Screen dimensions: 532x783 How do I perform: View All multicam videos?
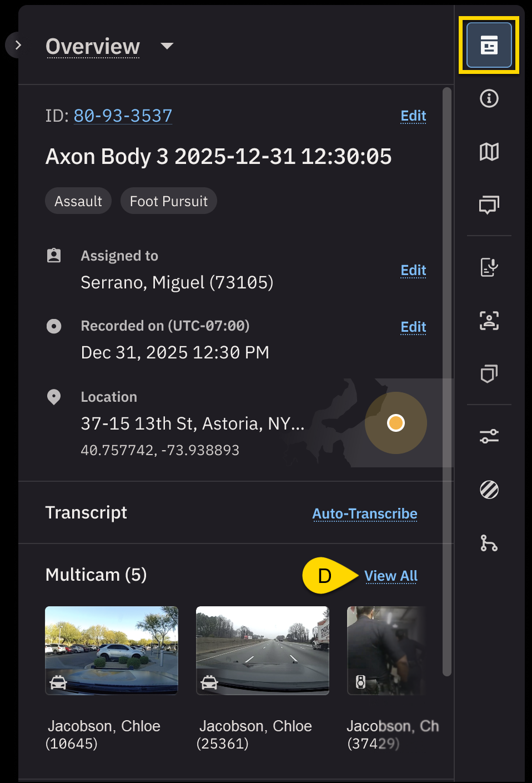coord(391,576)
